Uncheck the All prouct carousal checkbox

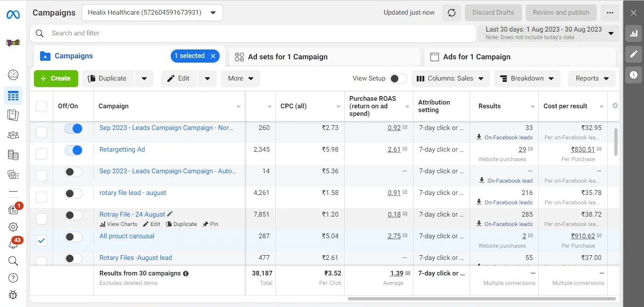point(41,241)
